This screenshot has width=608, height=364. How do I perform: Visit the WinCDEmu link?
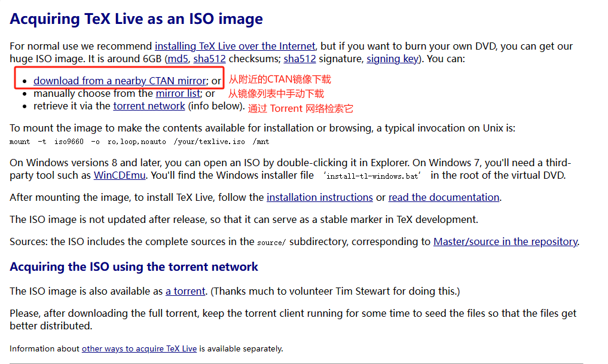(120, 175)
